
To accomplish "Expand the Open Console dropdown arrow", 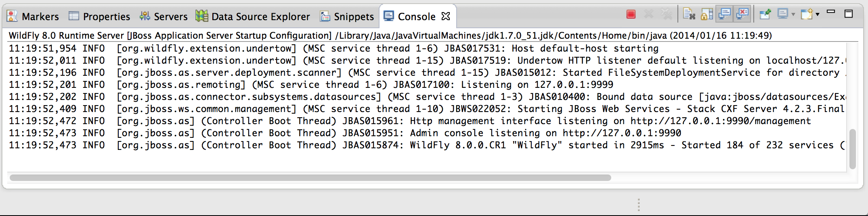I will coord(818,15).
